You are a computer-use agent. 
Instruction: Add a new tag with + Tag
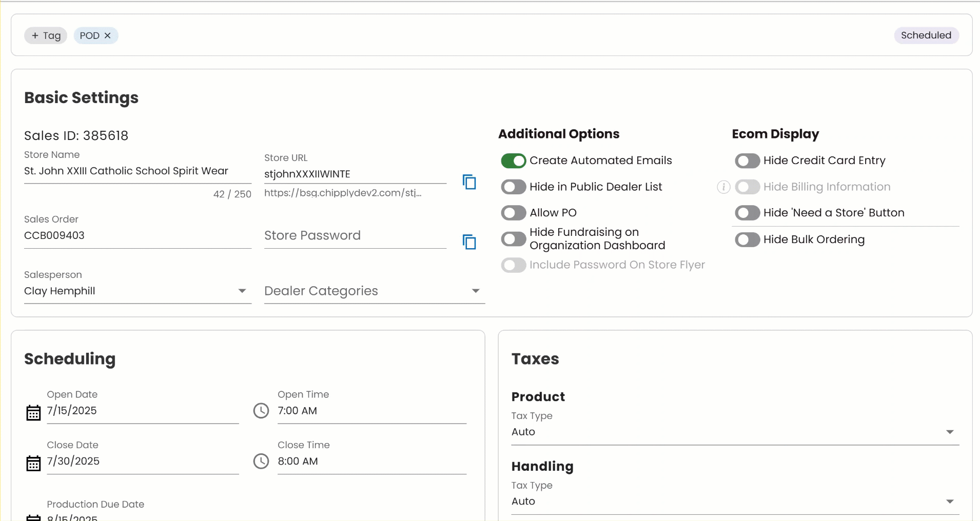(x=46, y=35)
